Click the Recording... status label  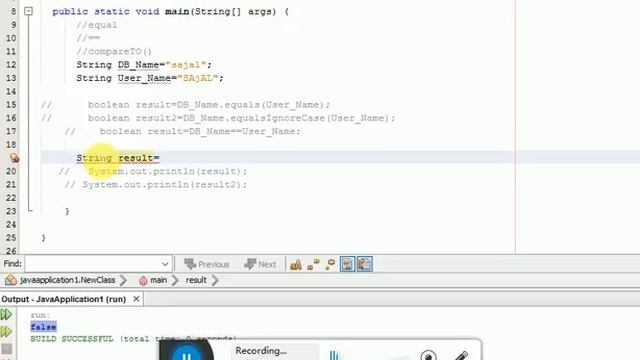click(x=261, y=351)
